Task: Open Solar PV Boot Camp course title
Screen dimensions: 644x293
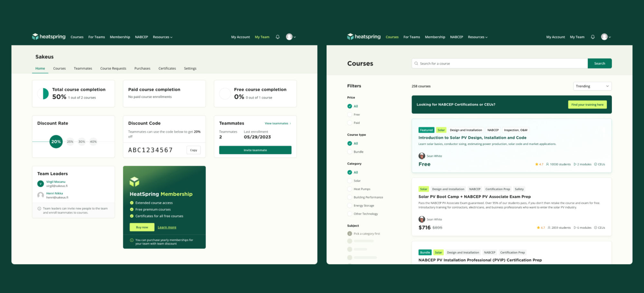Action: pos(475,197)
